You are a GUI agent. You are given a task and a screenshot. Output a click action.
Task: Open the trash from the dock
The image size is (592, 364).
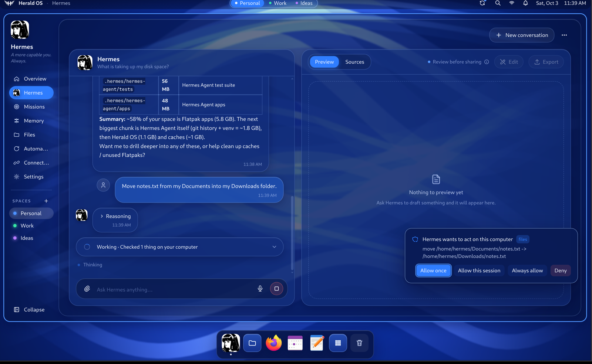(359, 343)
